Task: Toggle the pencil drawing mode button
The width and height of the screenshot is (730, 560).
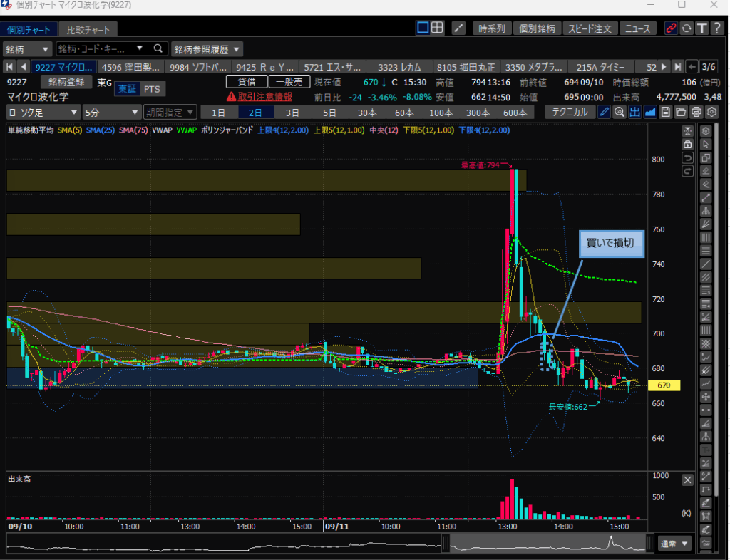Action: 604,112
